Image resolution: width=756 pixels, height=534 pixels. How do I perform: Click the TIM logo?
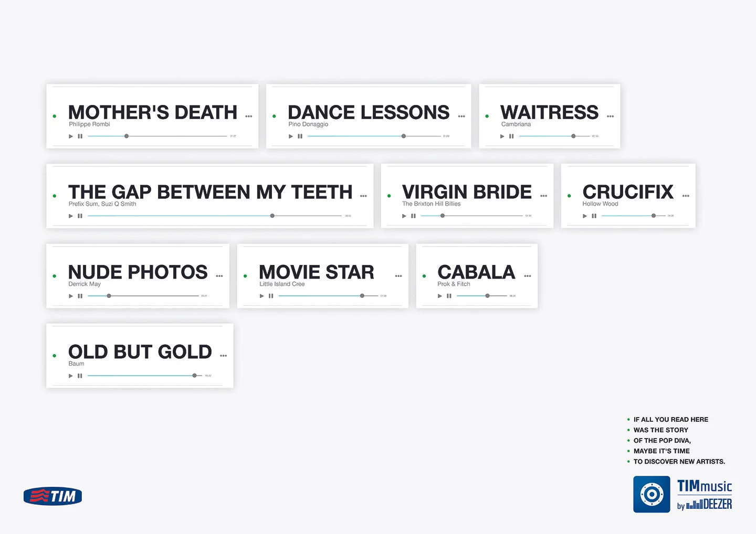click(x=52, y=496)
